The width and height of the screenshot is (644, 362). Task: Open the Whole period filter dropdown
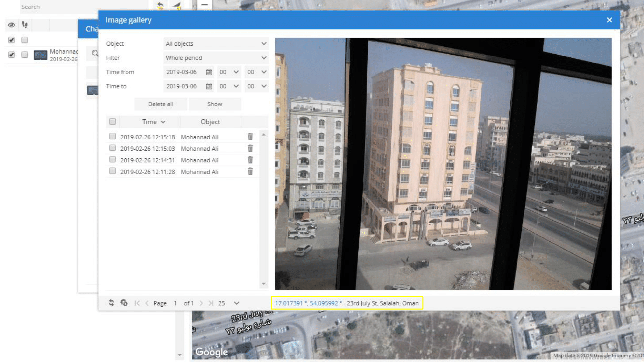pyautogui.click(x=216, y=58)
